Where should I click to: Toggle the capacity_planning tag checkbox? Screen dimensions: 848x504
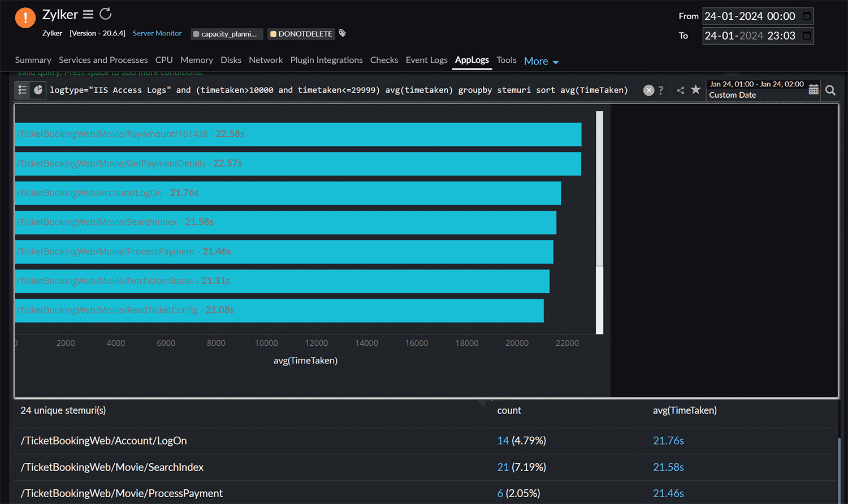tap(196, 34)
